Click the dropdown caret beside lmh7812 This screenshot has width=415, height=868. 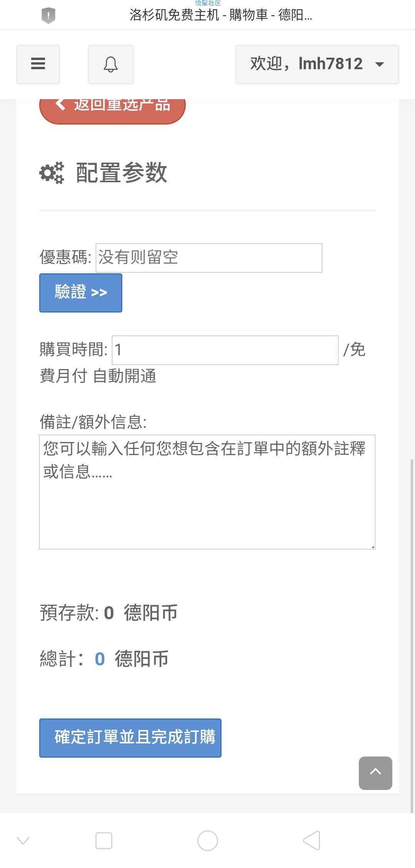[380, 64]
